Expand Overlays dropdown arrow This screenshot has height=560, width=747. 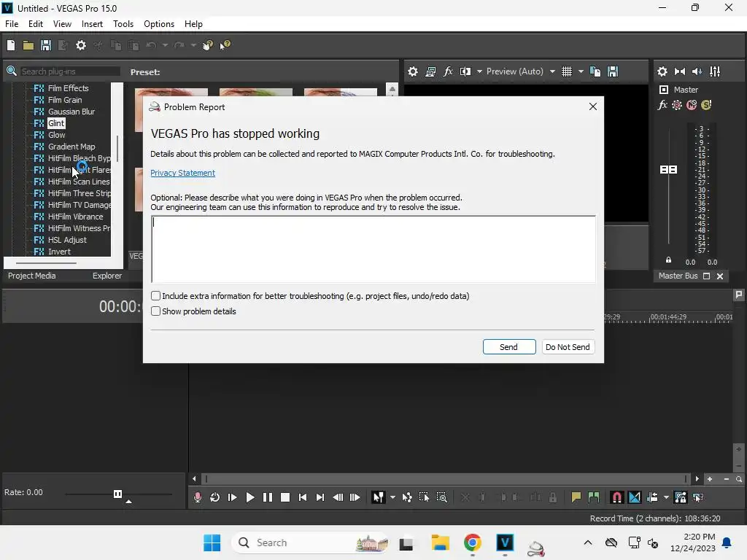581,71
